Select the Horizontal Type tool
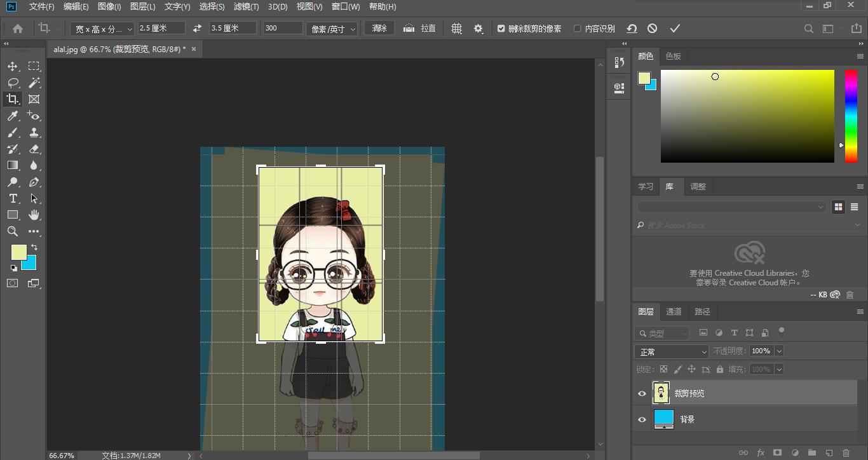 13,198
